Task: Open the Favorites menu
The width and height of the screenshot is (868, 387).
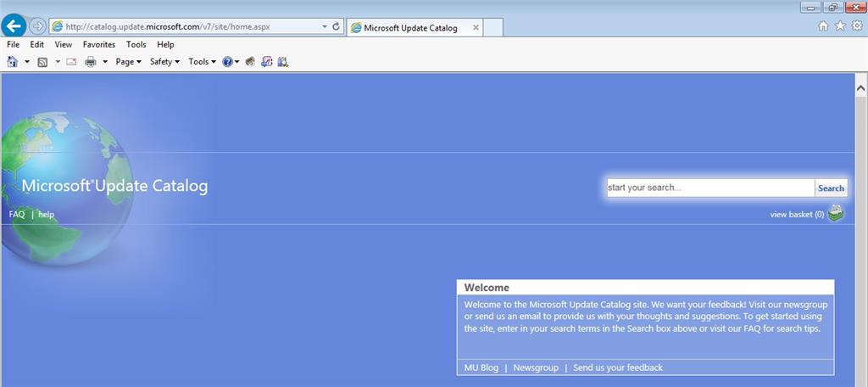Action: click(99, 44)
